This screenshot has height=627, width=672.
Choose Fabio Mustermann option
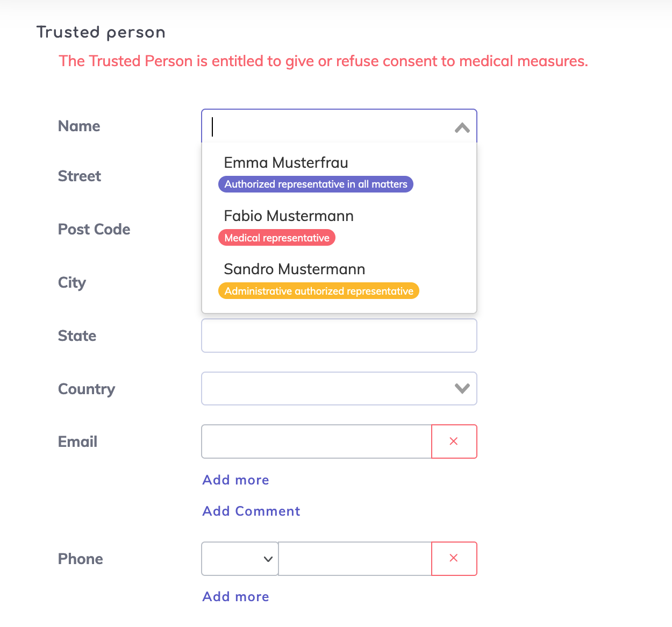289,216
